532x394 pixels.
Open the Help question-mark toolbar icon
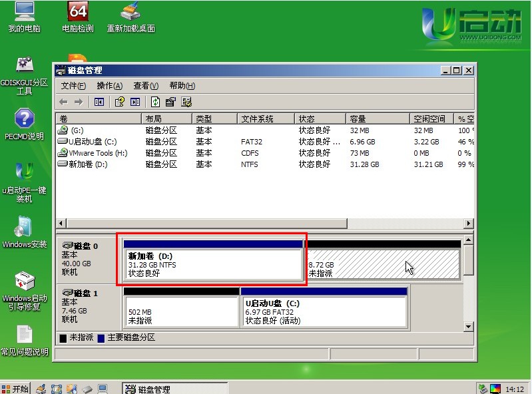click(119, 102)
